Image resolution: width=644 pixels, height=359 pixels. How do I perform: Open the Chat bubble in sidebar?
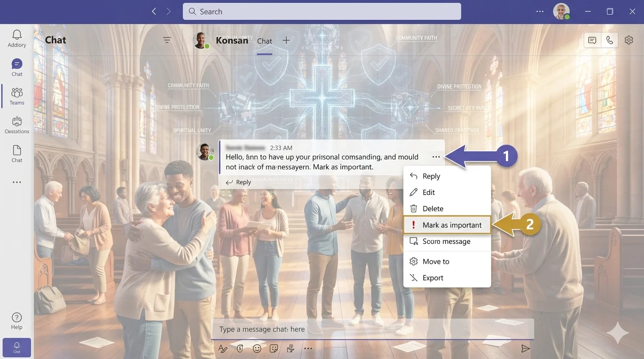[x=17, y=67]
